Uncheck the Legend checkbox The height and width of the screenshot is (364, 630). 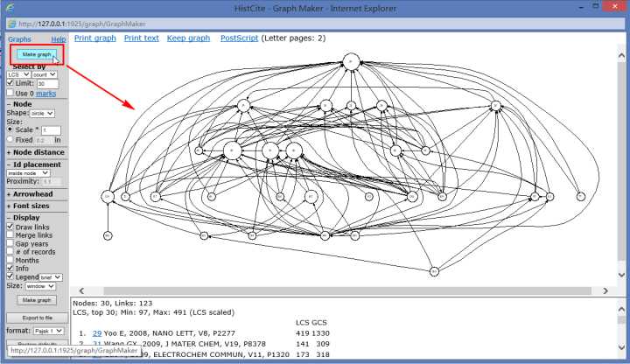pyautogui.click(x=10, y=276)
